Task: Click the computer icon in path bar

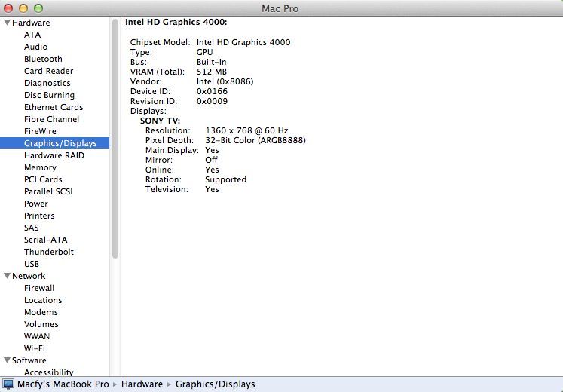Action: tap(8, 384)
